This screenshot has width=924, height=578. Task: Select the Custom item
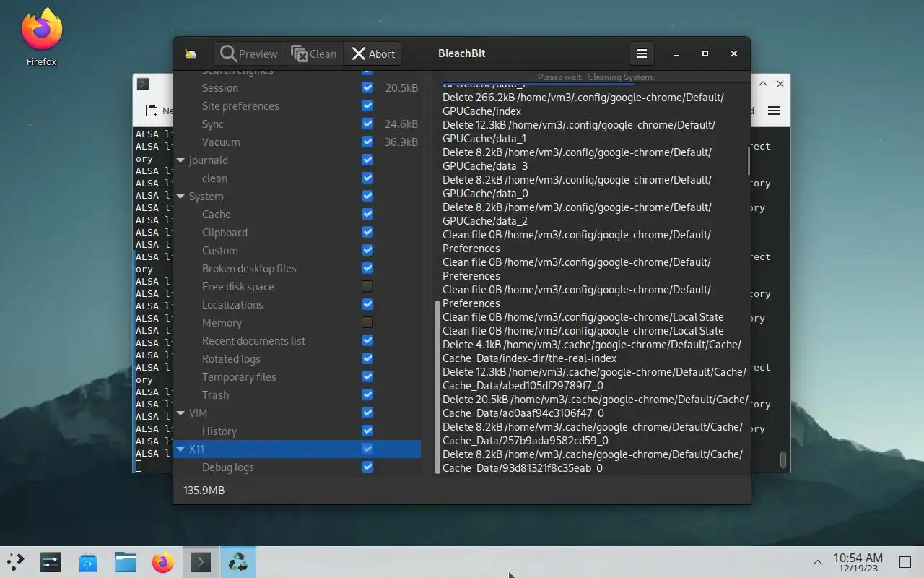click(220, 250)
